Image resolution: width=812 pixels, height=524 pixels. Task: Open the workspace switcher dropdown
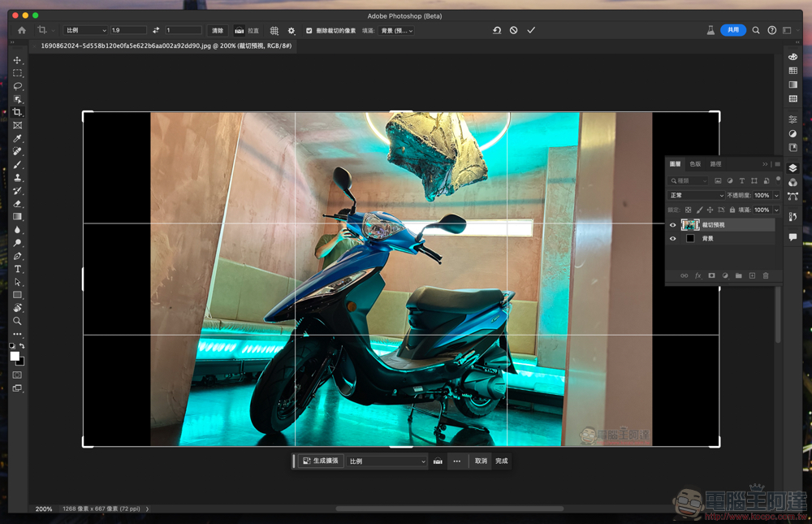point(789,30)
